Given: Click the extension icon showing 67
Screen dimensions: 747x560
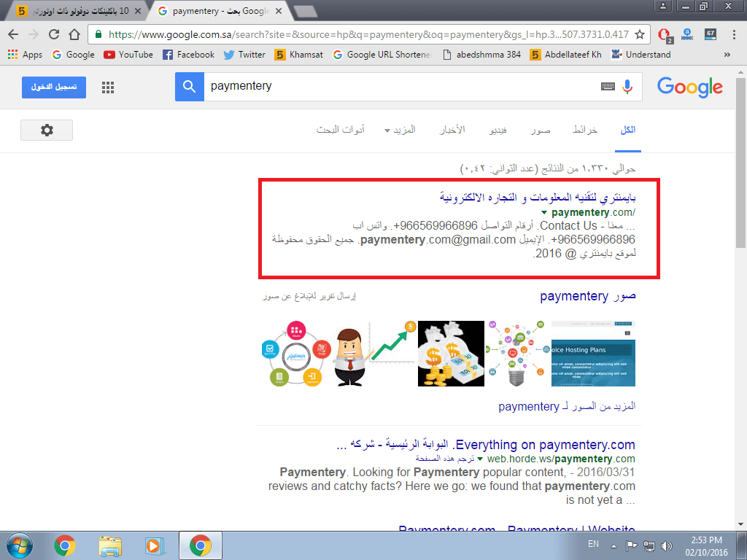Looking at the screenshot, I should [711, 34].
